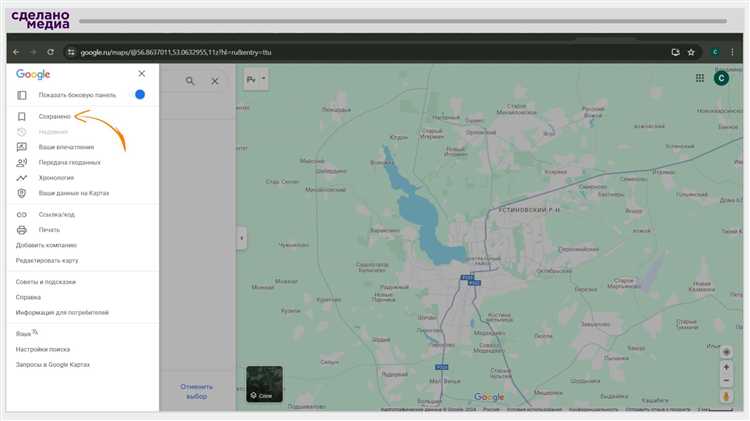The width and height of the screenshot is (750, 421).
Task: Open Хронология timeline entry
Action: pyautogui.click(x=56, y=177)
